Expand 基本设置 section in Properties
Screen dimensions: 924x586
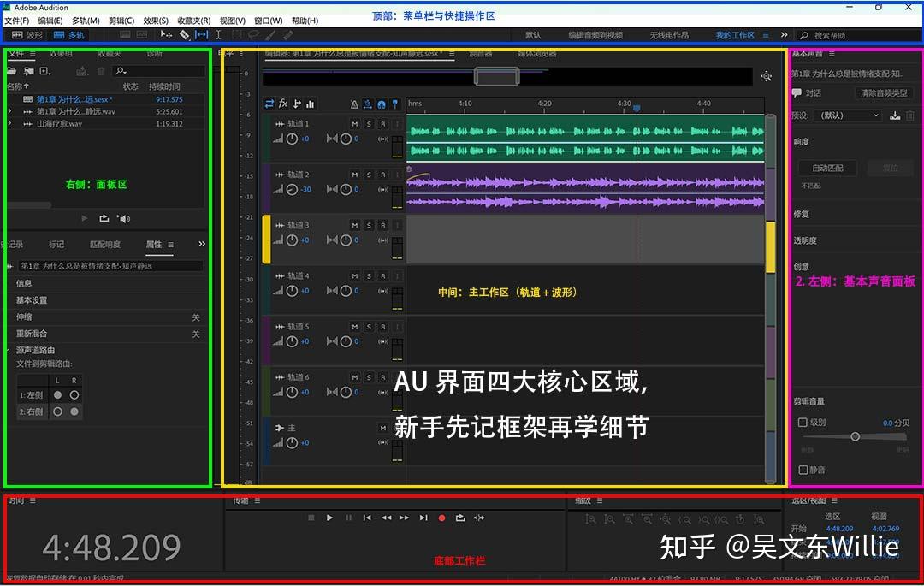(x=32, y=299)
